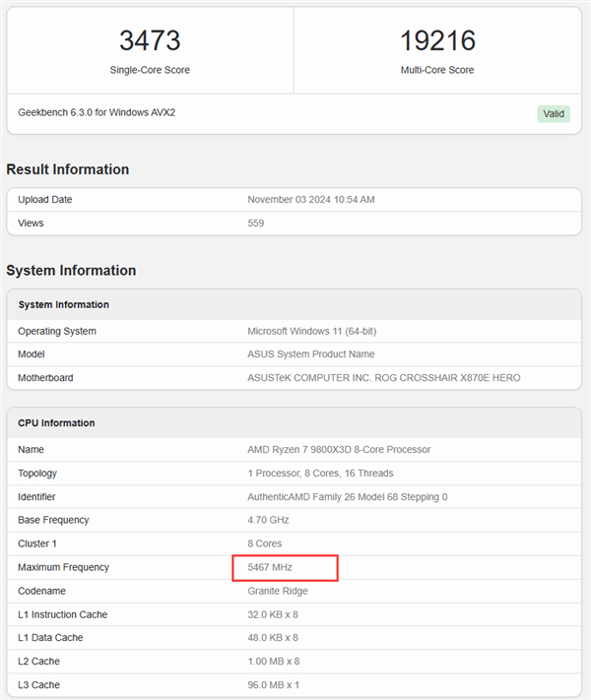
Task: Click the Multi-Core Score label
Action: click(437, 70)
